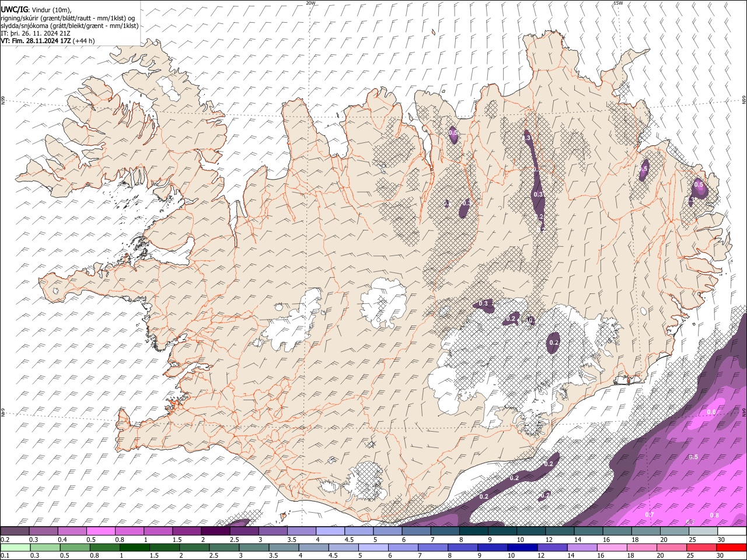Pick the violet 3 snow legend swatch
The image size is (747, 560).
click(x=273, y=531)
